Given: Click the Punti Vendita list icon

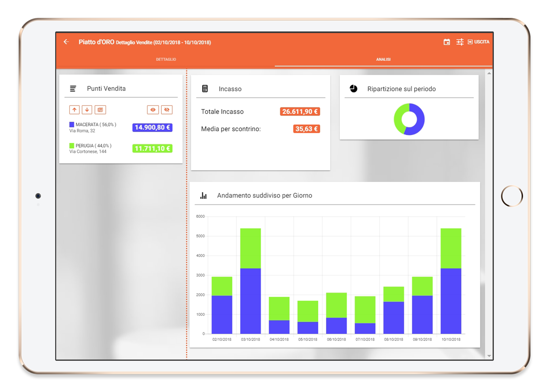Looking at the screenshot, I should 73,89.
